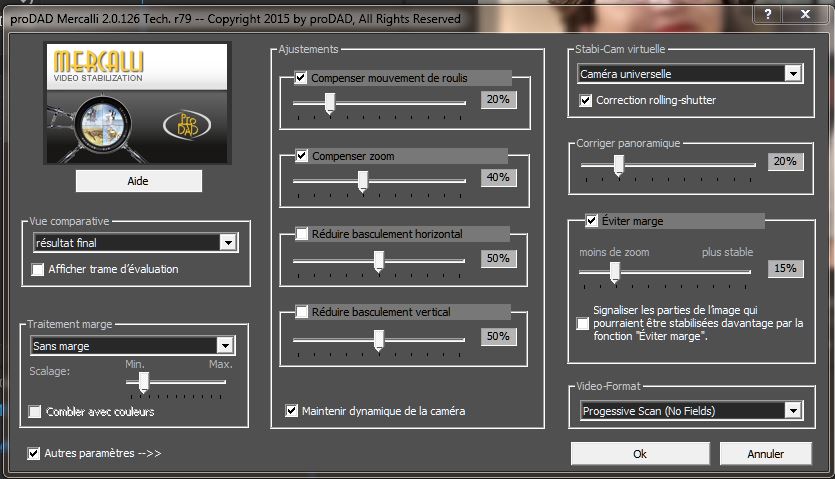Viewport: 835px width, 479px height.
Task: Click the Mercalli video stabilization logo image
Action: point(137,103)
